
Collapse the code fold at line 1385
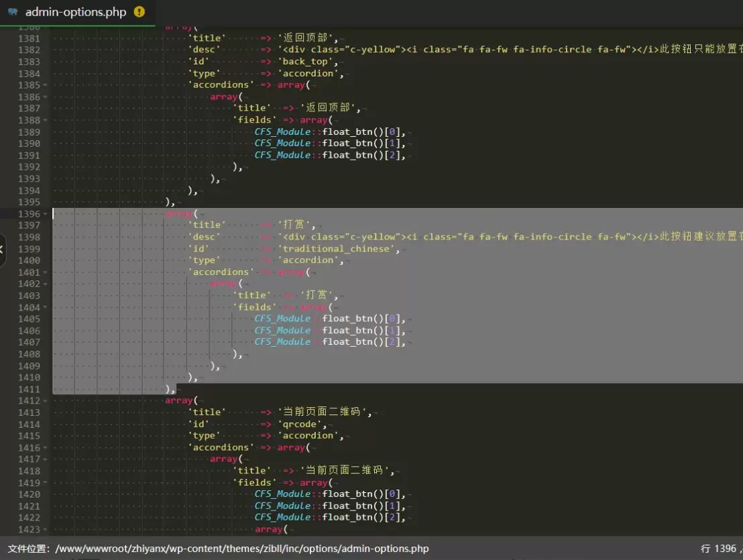point(45,85)
